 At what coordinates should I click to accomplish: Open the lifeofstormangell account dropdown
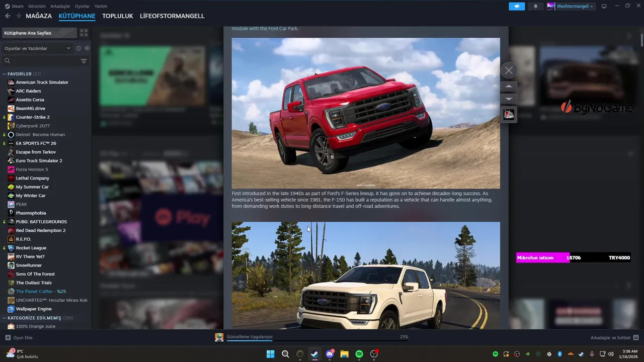click(571, 6)
